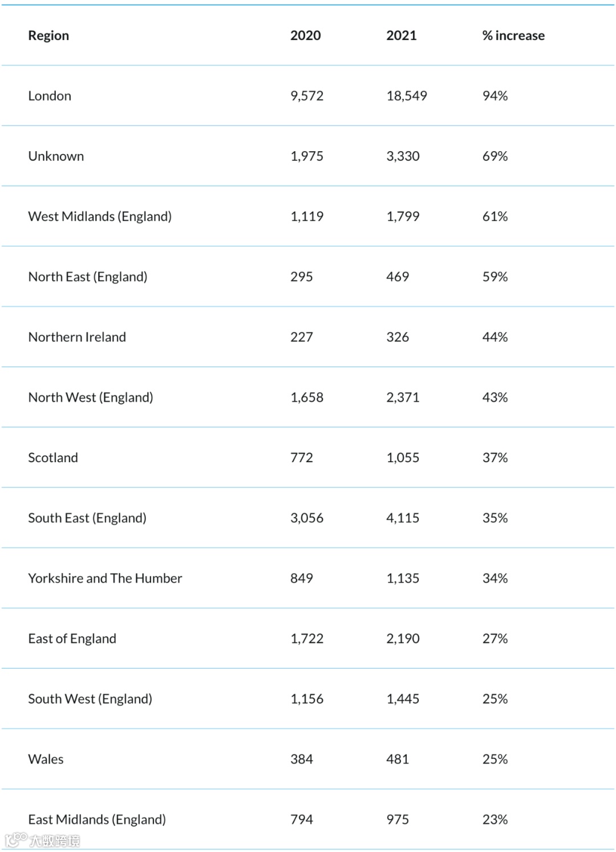Click the Northern Ireland row label
Screen dimensions: 616x852
coord(77,337)
